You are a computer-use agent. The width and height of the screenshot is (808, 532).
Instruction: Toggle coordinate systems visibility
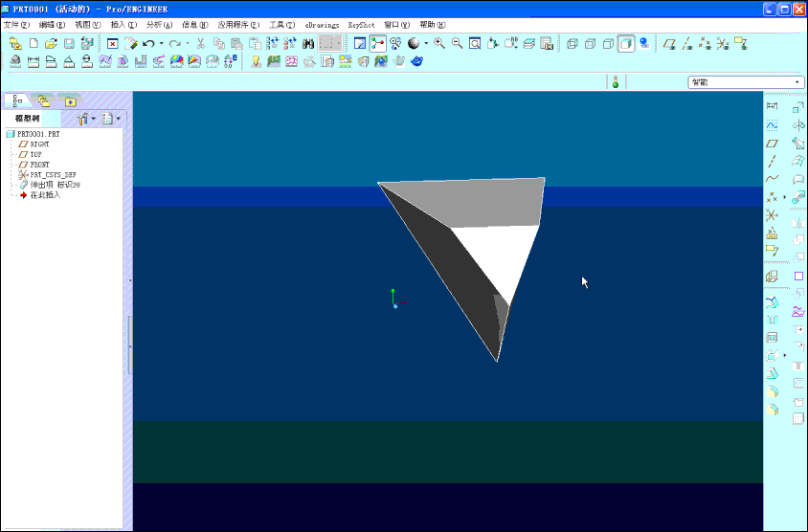723,44
